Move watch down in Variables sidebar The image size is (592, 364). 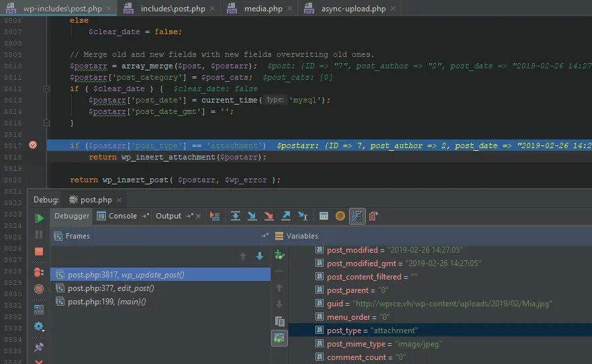tap(279, 304)
